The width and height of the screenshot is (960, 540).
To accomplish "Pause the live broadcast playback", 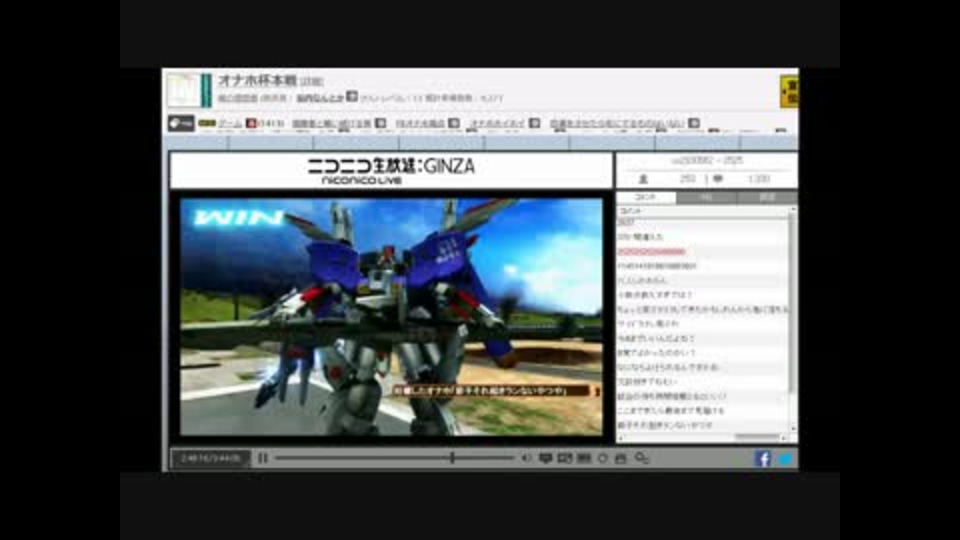I will [263, 458].
